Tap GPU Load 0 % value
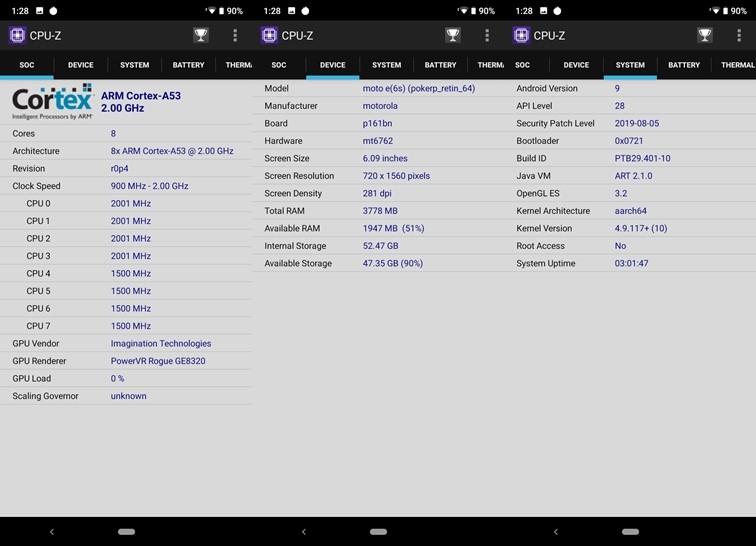The image size is (756, 546). pos(117,379)
